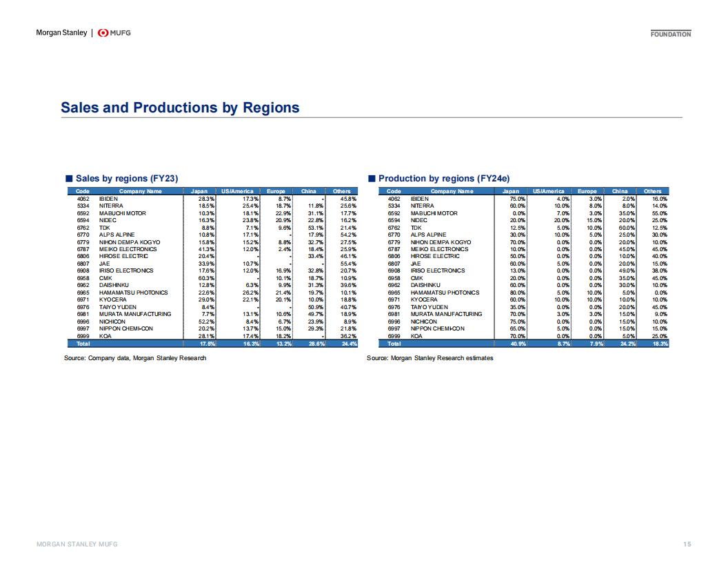The width and height of the screenshot is (728, 563).
Task: Select Sales table total Japan value 17.6%
Action: 207,344
